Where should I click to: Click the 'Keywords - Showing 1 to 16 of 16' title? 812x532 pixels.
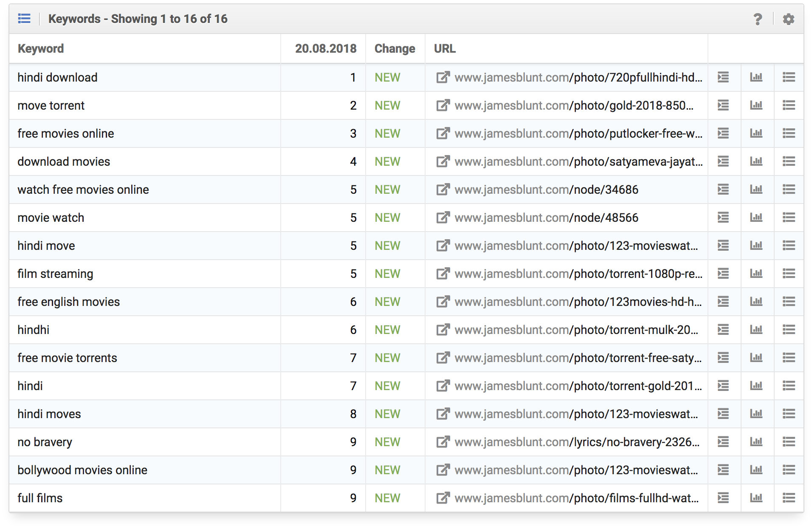tap(138, 19)
